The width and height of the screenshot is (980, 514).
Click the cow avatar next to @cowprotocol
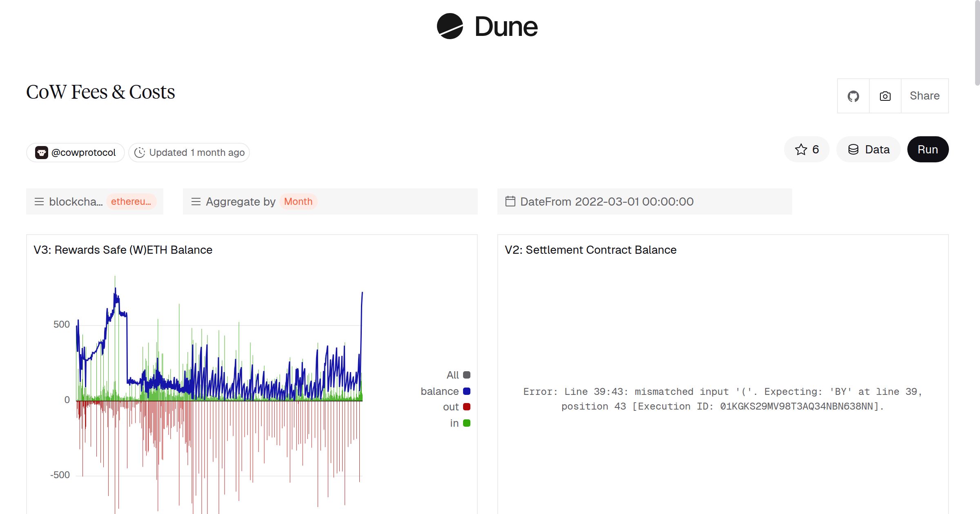coord(42,152)
